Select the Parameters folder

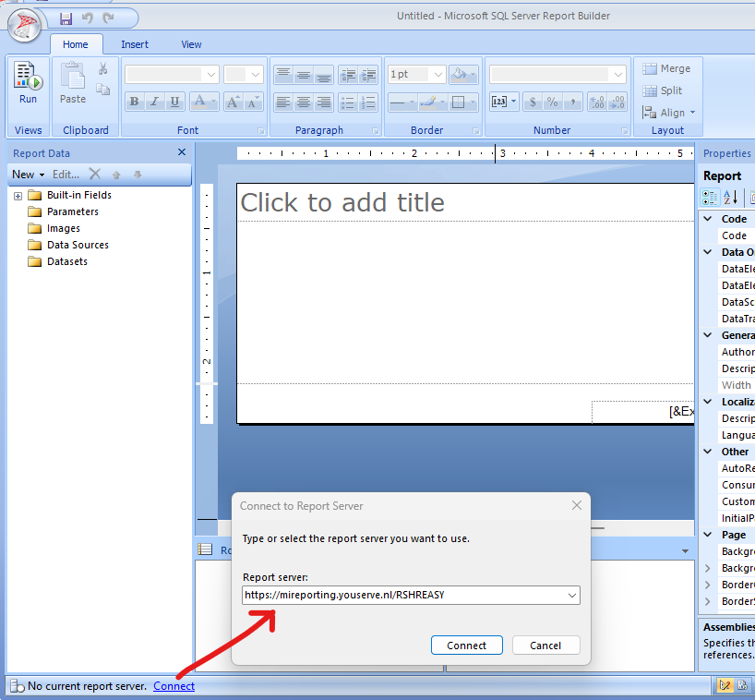[72, 211]
